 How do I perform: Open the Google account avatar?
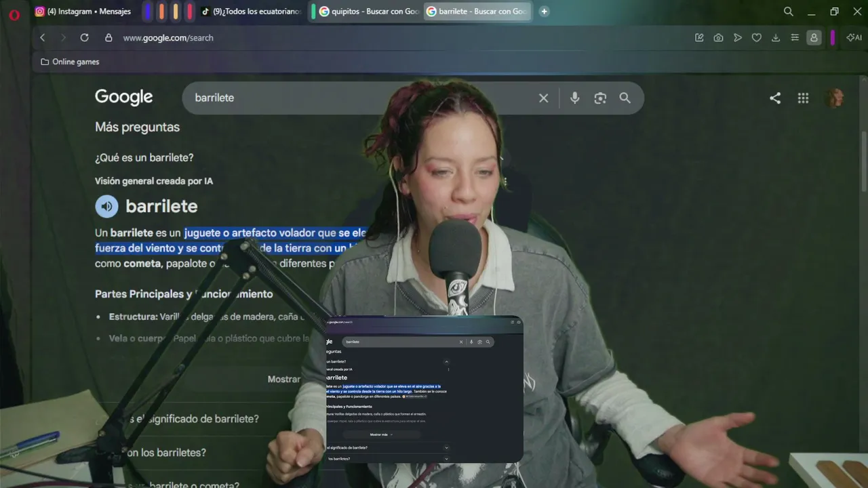click(835, 98)
